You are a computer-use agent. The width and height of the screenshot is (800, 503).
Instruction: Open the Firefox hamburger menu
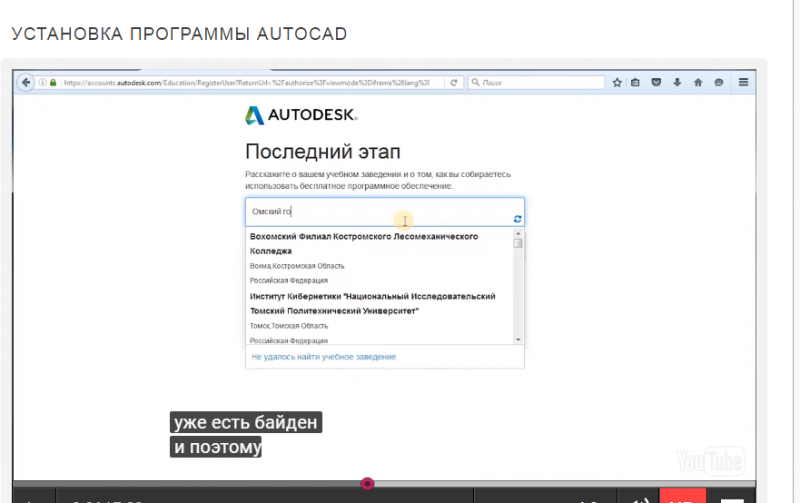point(743,82)
